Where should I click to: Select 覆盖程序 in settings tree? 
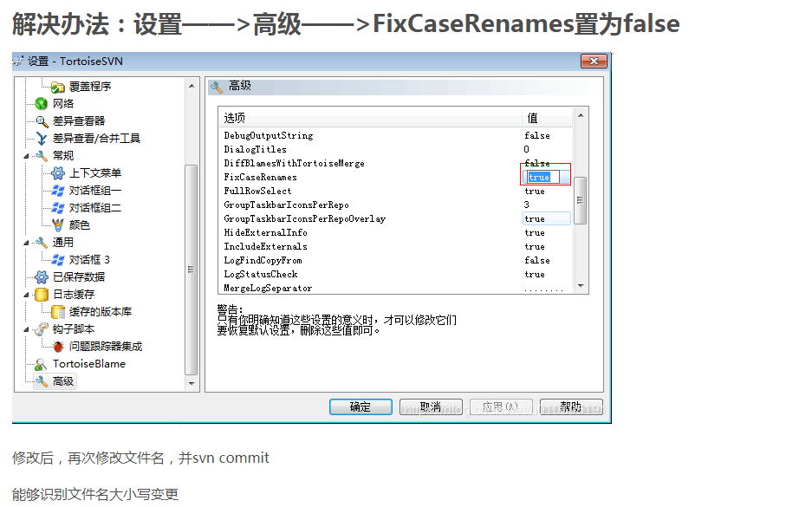[x=90, y=87]
